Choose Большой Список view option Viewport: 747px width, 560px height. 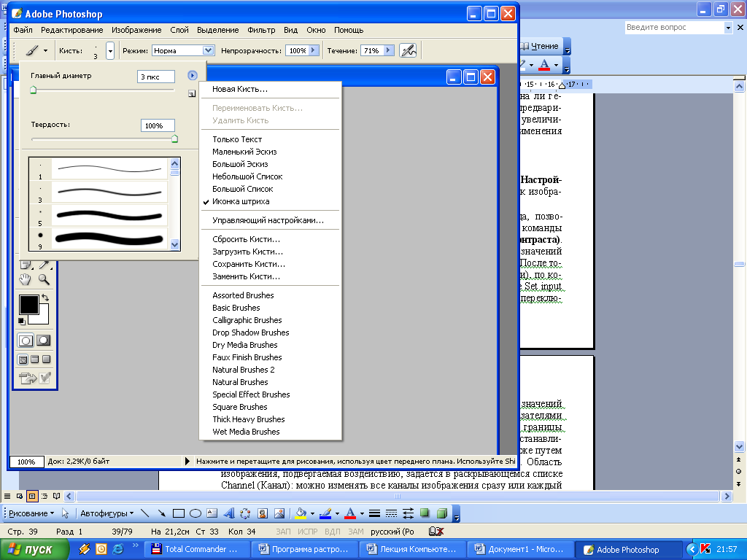[x=270, y=189]
